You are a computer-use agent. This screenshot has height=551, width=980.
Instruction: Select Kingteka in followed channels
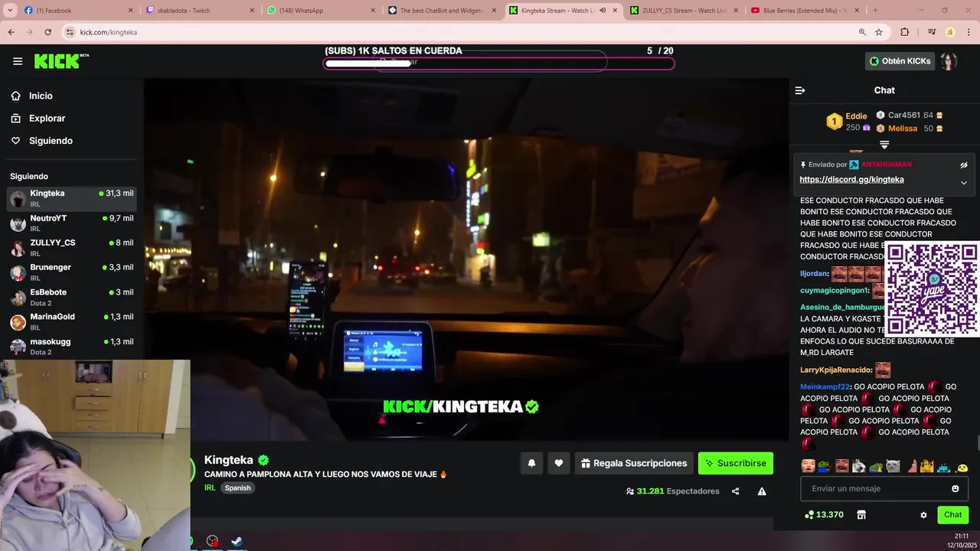click(72, 199)
